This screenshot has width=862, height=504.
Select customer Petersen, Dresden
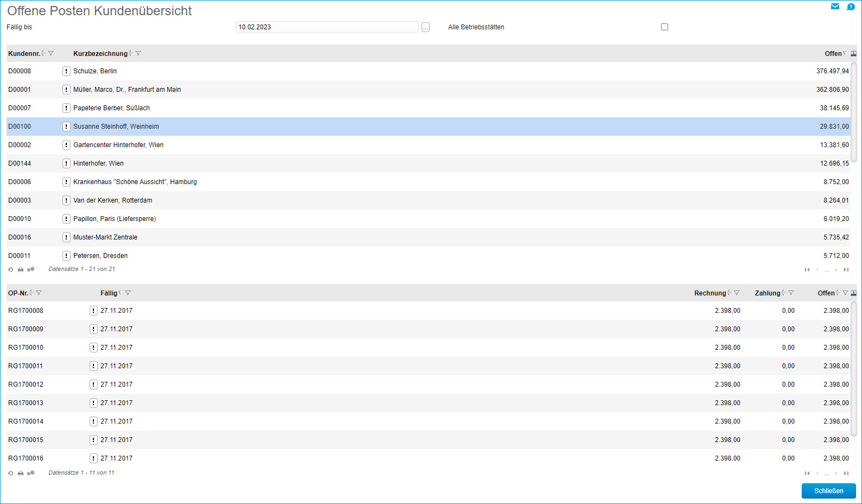click(x=429, y=256)
